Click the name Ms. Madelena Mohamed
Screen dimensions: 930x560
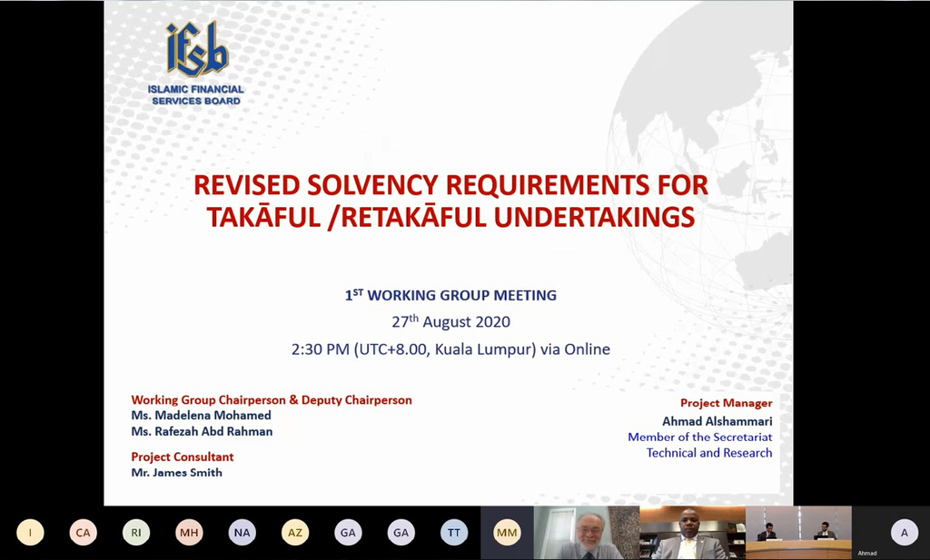pos(201,416)
